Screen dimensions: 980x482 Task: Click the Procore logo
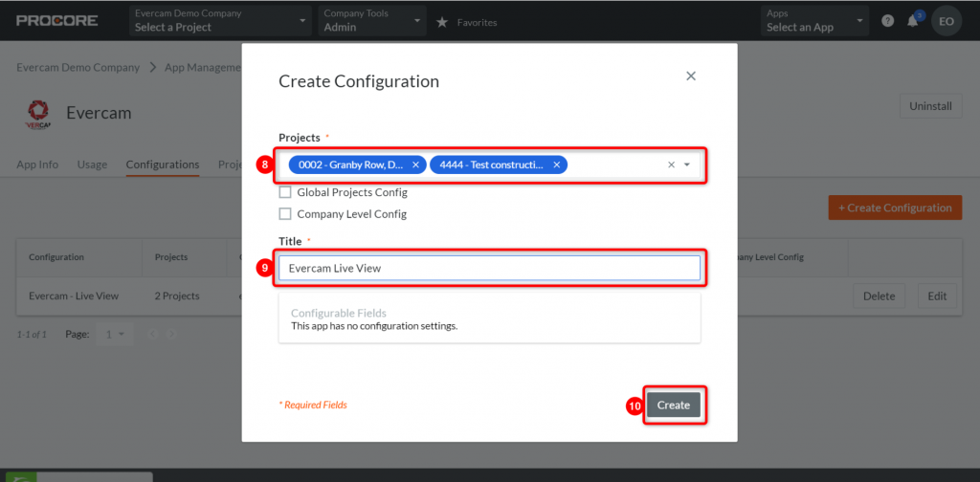pos(56,21)
